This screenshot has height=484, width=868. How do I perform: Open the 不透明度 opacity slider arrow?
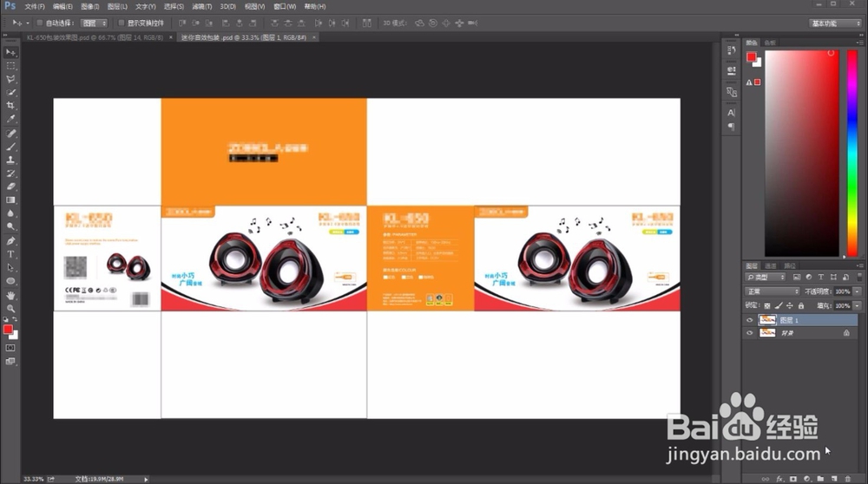click(857, 291)
